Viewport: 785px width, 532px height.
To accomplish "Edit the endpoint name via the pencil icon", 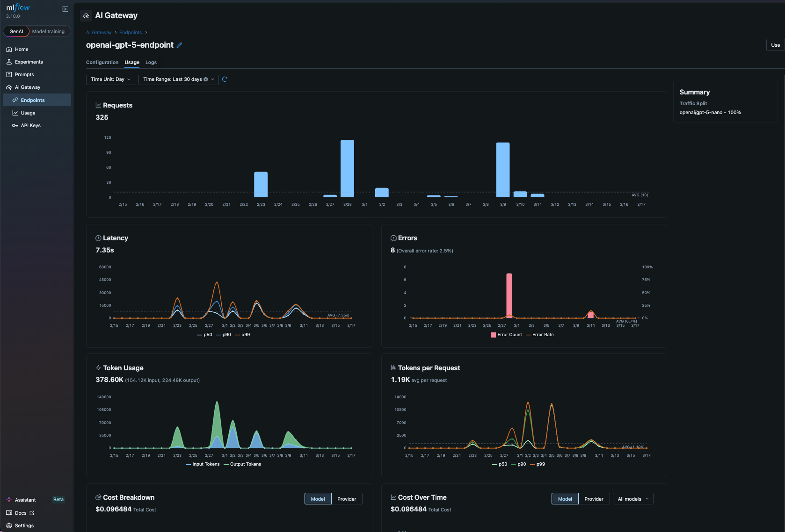I will 180,45.
